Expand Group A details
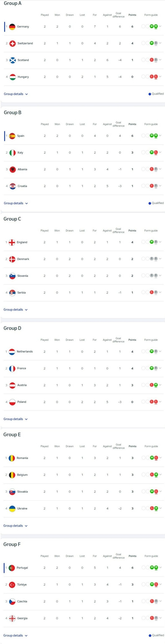Screen dimensions: 165x644 16,94
